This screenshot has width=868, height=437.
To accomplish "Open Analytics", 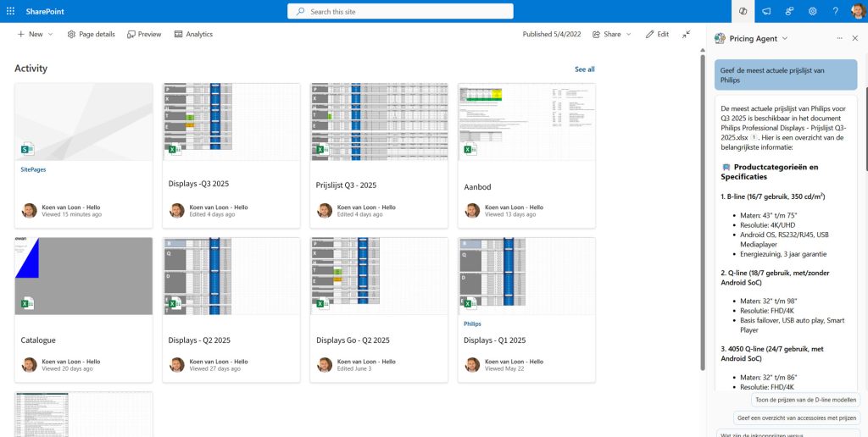I will pos(193,34).
